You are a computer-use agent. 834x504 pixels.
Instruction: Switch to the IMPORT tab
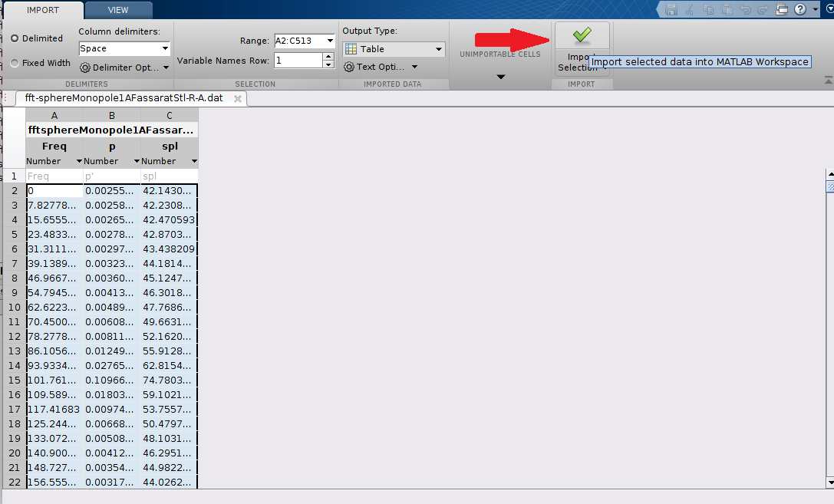coord(43,10)
